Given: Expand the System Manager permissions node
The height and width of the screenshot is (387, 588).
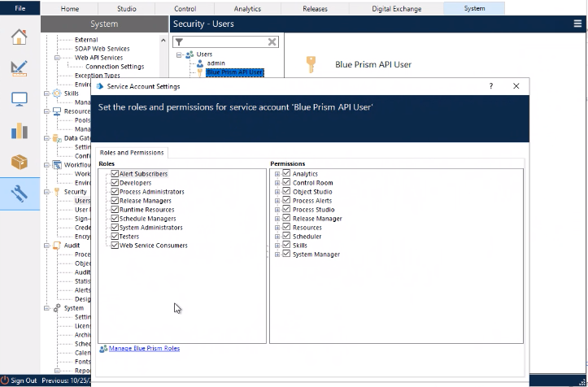Looking at the screenshot, I should pyautogui.click(x=277, y=254).
